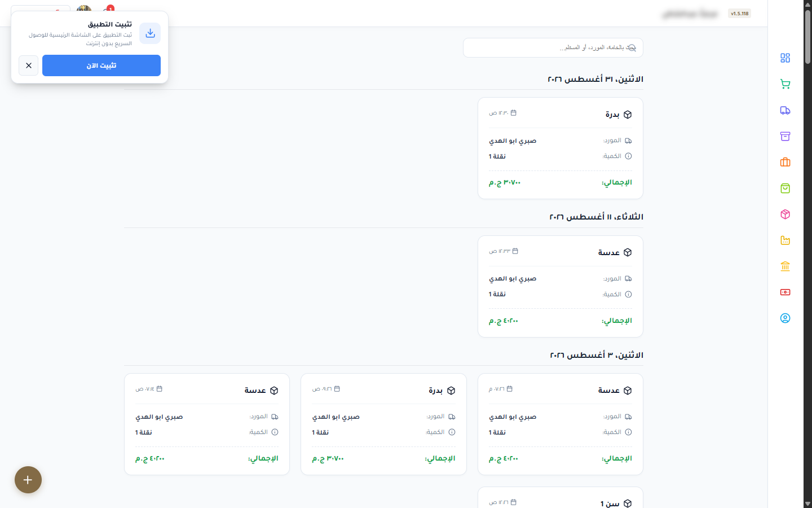Click the cube icon on the 07:26 م عدسة card

coord(628,391)
